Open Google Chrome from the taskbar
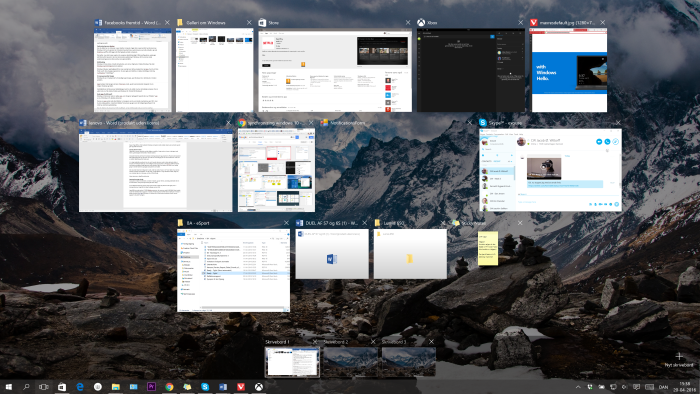The image size is (700, 394). coord(169,387)
